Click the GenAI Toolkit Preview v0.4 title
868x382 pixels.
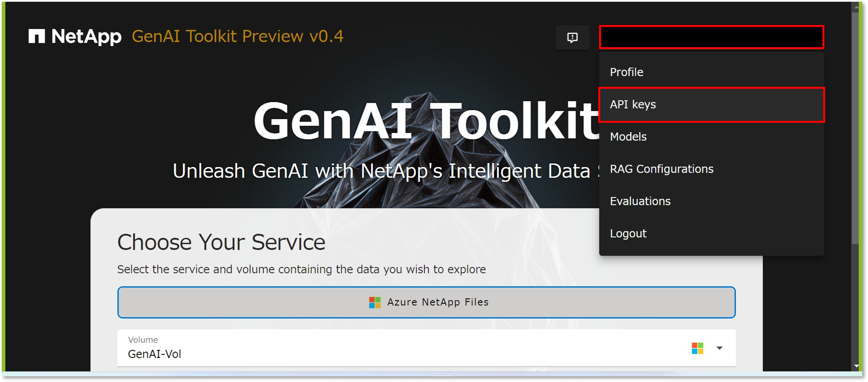coord(238,36)
